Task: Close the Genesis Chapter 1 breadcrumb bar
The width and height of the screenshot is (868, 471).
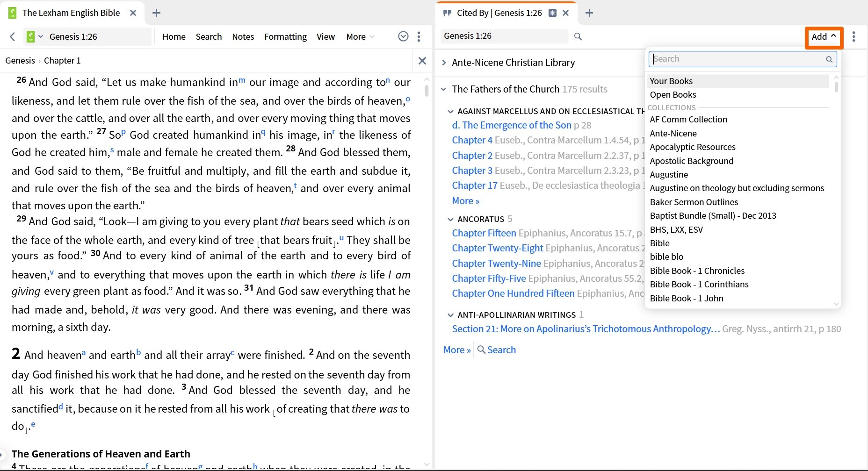Action: click(422, 61)
